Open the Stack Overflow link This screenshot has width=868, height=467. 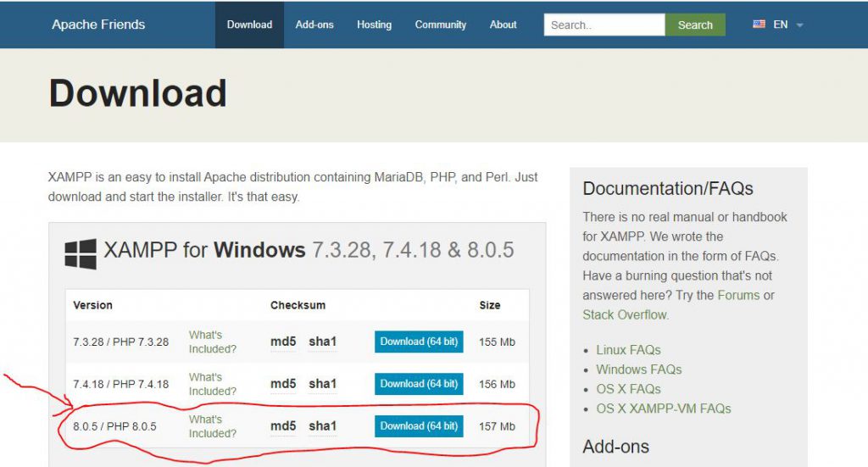[x=624, y=314]
